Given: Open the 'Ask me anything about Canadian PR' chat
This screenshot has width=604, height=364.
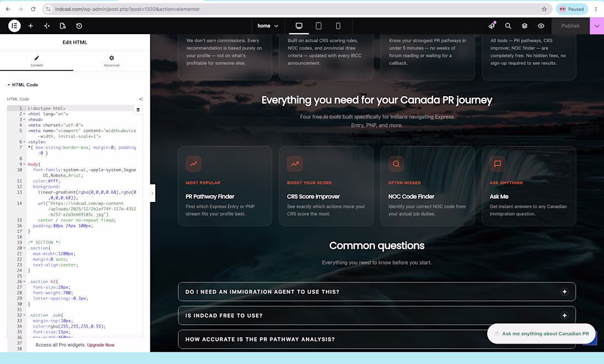Looking at the screenshot, I should (x=541, y=334).
